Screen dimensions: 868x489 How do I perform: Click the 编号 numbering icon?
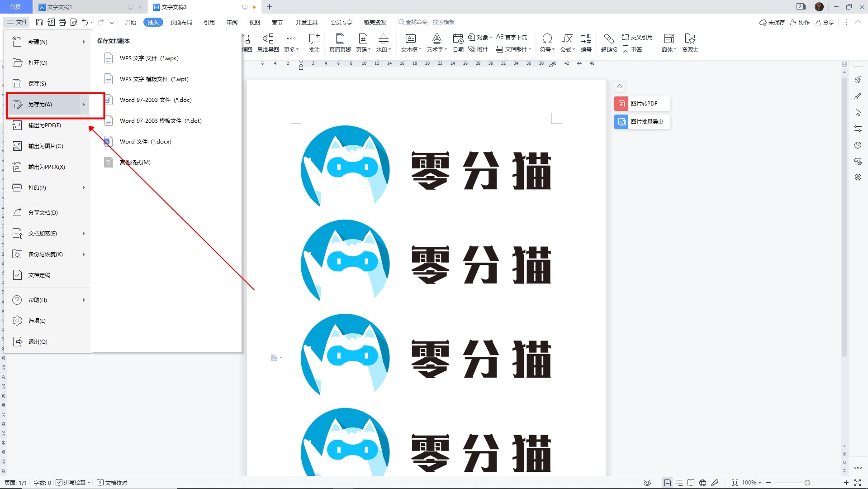(586, 43)
